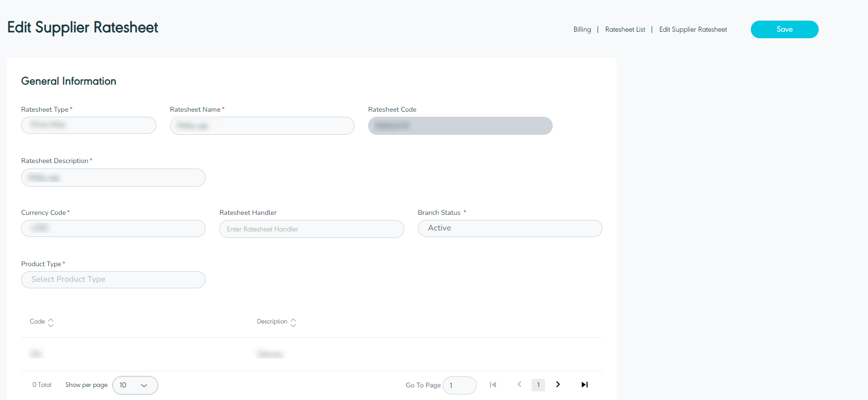Navigate to Billing breadcrumb
This screenshot has height=400, width=868.
tap(582, 30)
